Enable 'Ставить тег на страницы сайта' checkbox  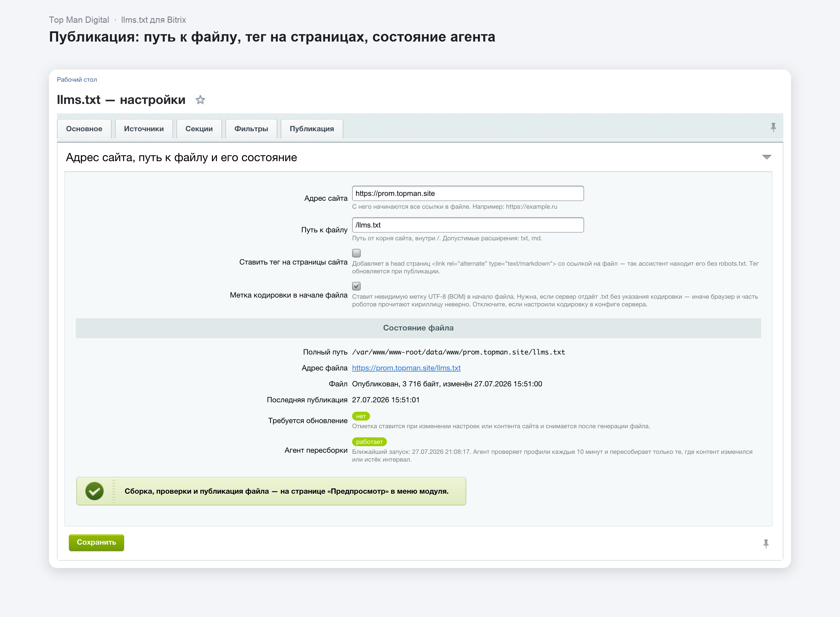[357, 253]
